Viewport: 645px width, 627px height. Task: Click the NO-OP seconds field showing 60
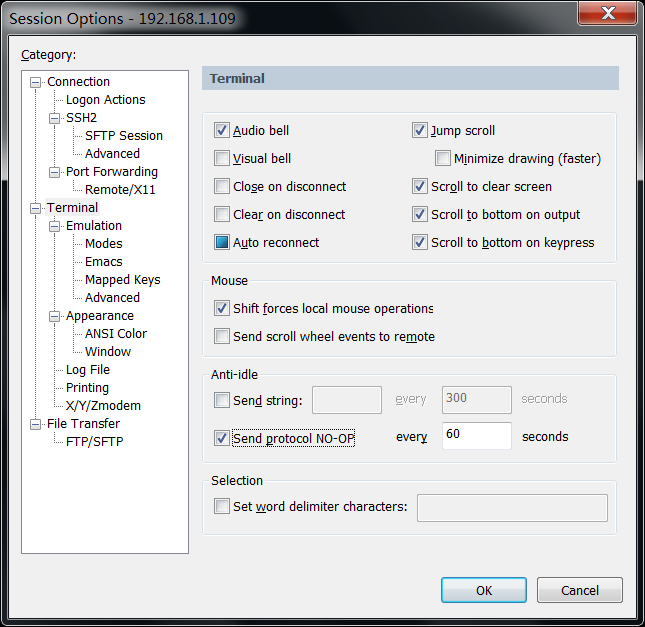point(477,435)
